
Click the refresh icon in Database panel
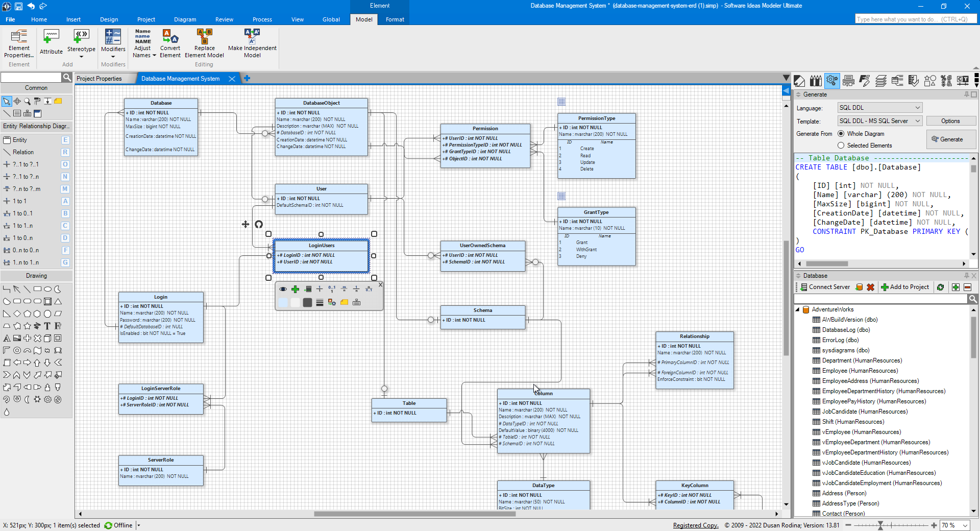pos(940,287)
